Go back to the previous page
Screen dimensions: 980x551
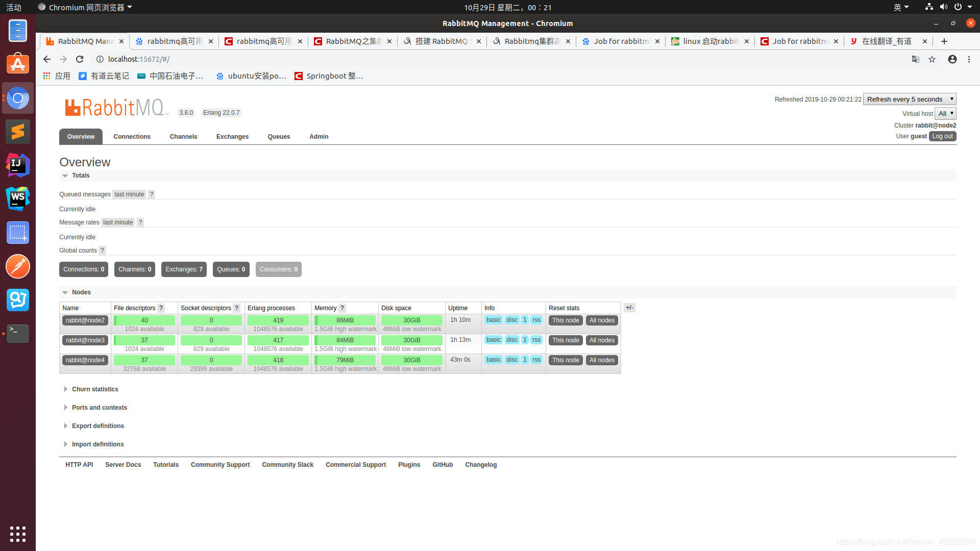coord(47,59)
